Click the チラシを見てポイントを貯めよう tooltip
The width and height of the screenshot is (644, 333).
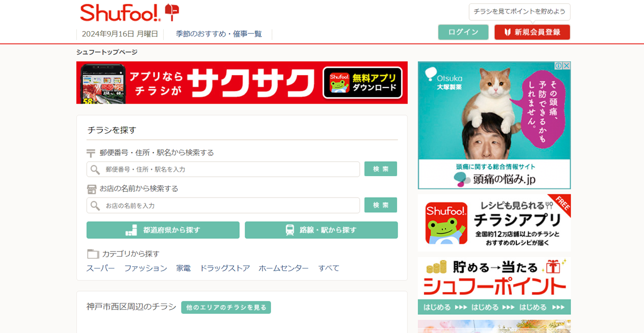[519, 11]
